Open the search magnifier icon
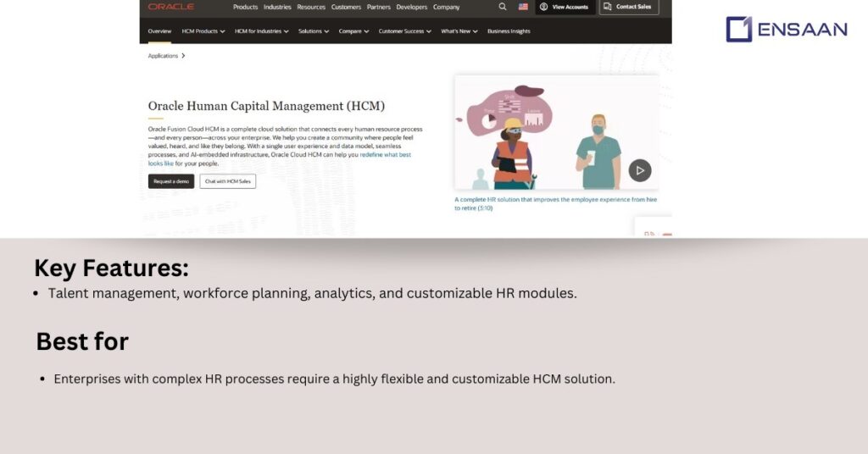The width and height of the screenshot is (868, 454). pyautogui.click(x=503, y=7)
